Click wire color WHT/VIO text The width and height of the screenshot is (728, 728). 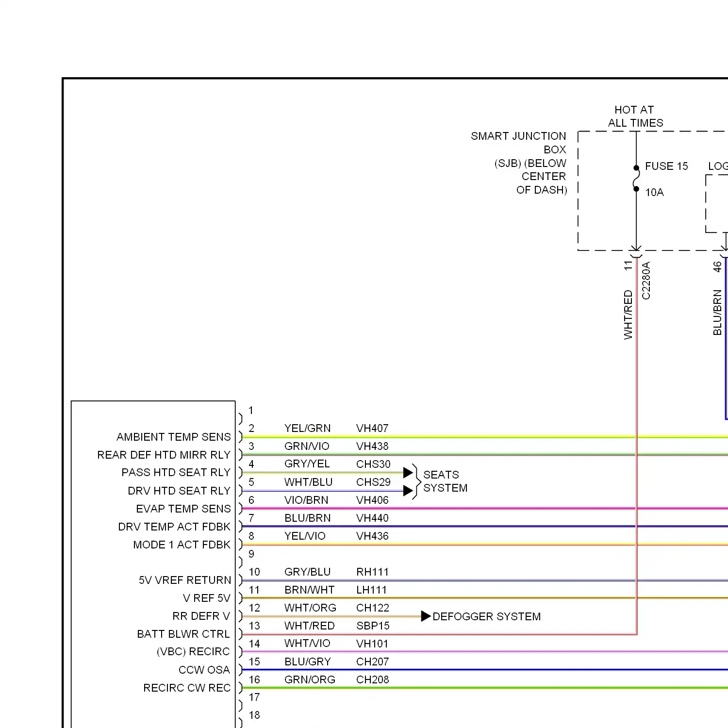[x=307, y=643]
